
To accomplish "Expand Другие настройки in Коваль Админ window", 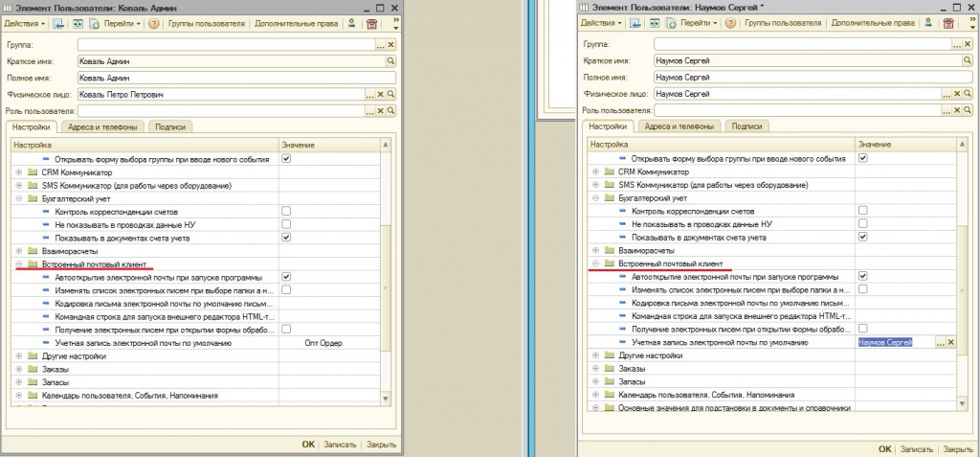I will 19,356.
